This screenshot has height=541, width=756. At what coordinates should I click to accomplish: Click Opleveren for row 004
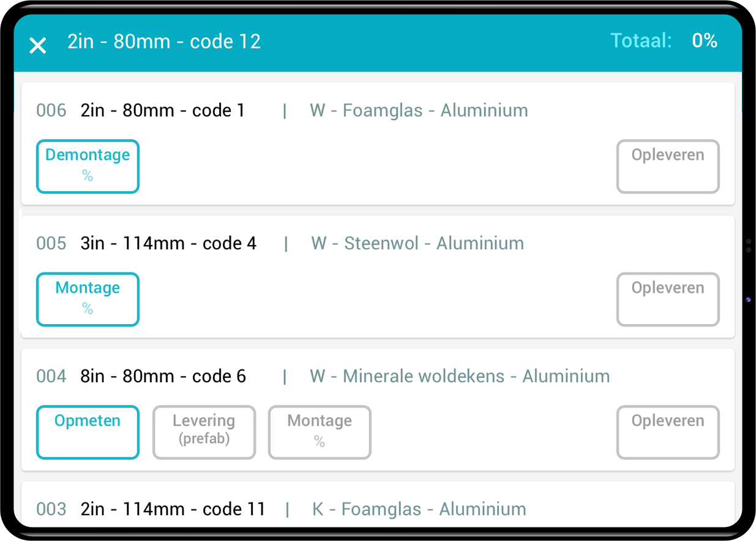coord(668,433)
